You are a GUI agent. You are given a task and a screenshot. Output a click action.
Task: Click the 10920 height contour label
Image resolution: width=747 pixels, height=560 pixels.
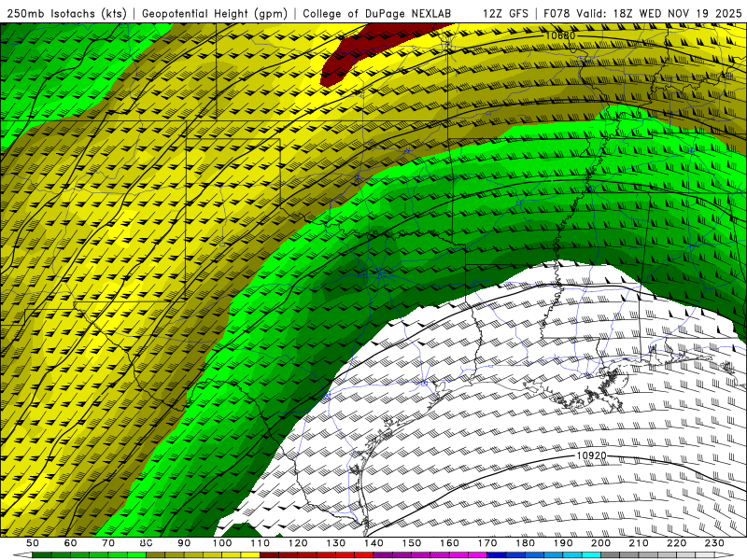tap(591, 455)
